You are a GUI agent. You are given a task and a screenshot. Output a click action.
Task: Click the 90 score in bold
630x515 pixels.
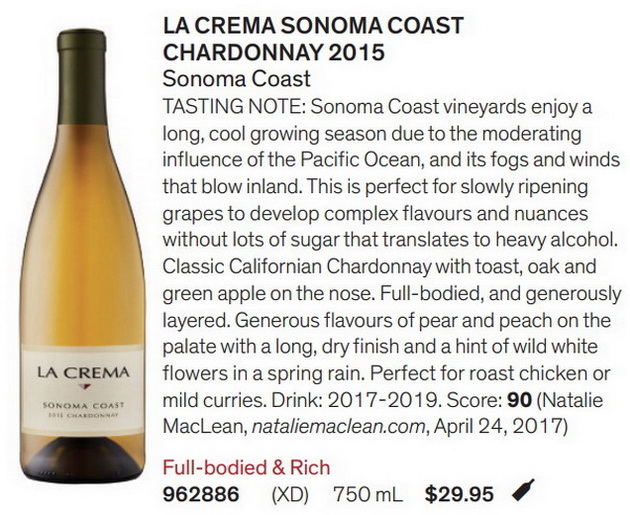click(520, 400)
